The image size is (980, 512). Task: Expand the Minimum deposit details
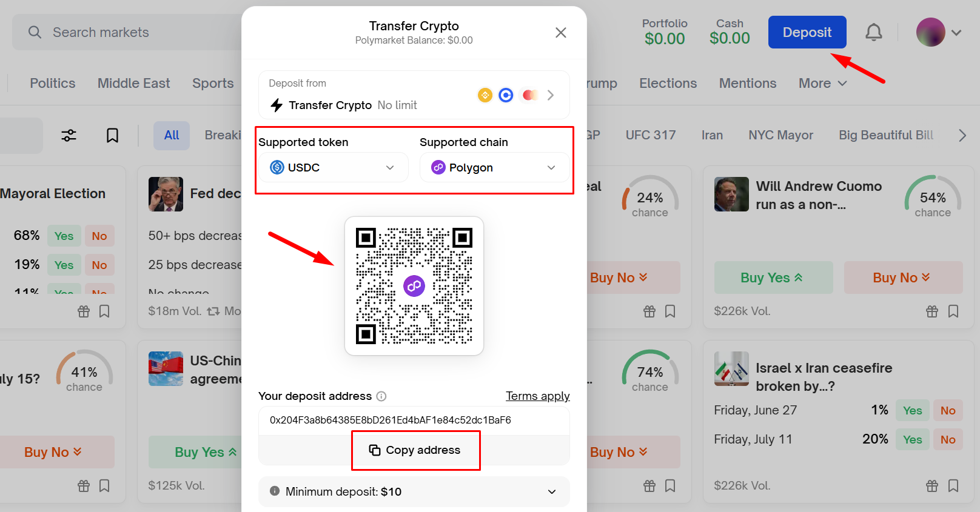coord(414,491)
